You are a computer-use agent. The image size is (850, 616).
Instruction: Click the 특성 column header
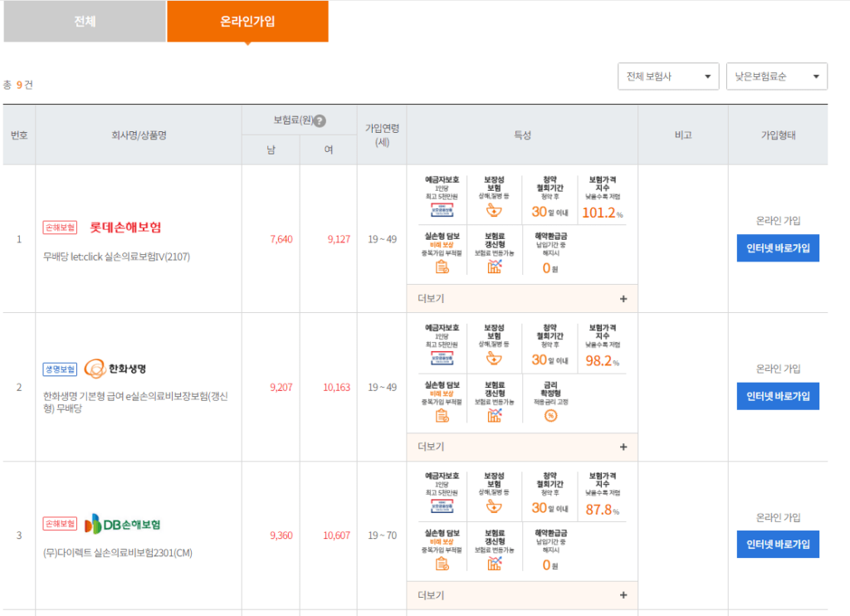[x=523, y=135]
